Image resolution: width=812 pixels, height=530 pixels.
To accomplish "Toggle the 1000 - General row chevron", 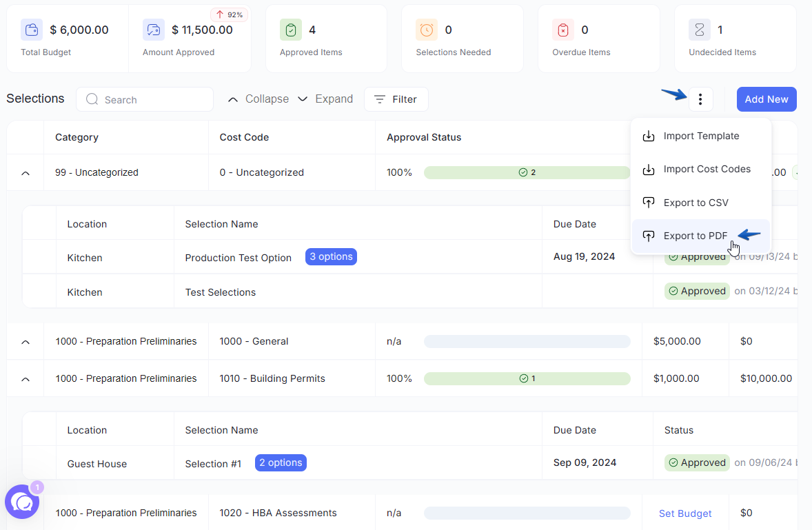I will pyautogui.click(x=26, y=342).
